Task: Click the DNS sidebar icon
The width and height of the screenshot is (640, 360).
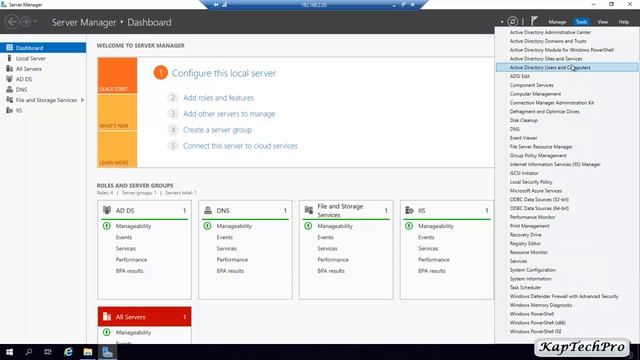Action: point(9,89)
